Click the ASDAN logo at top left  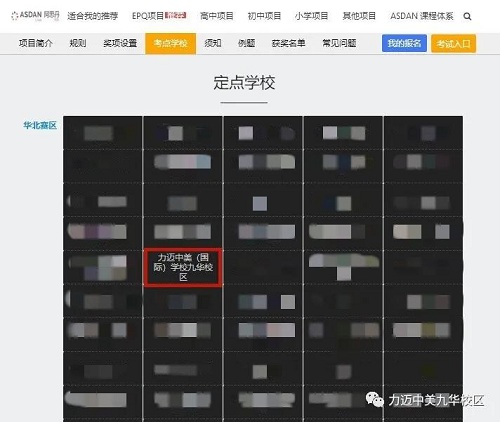(35, 15)
